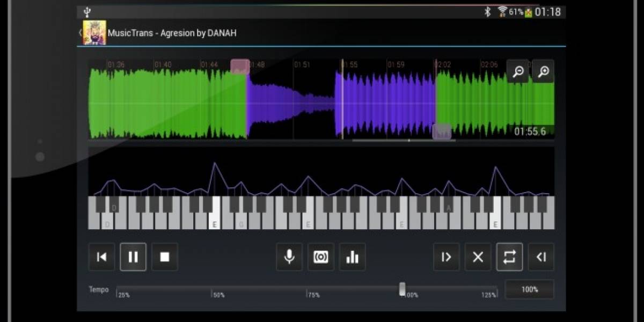Click the highlighted E key on the left of the piano
Image resolution: width=644 pixels, height=322 pixels.
[x=214, y=213]
